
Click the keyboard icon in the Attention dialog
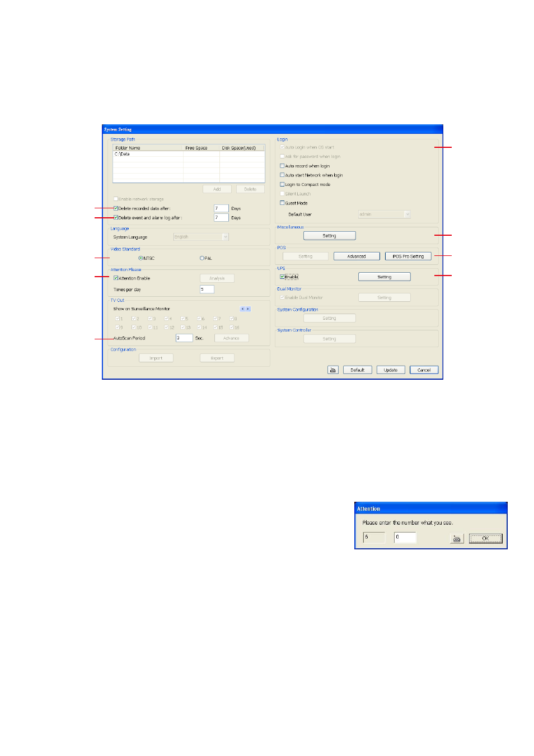click(457, 538)
